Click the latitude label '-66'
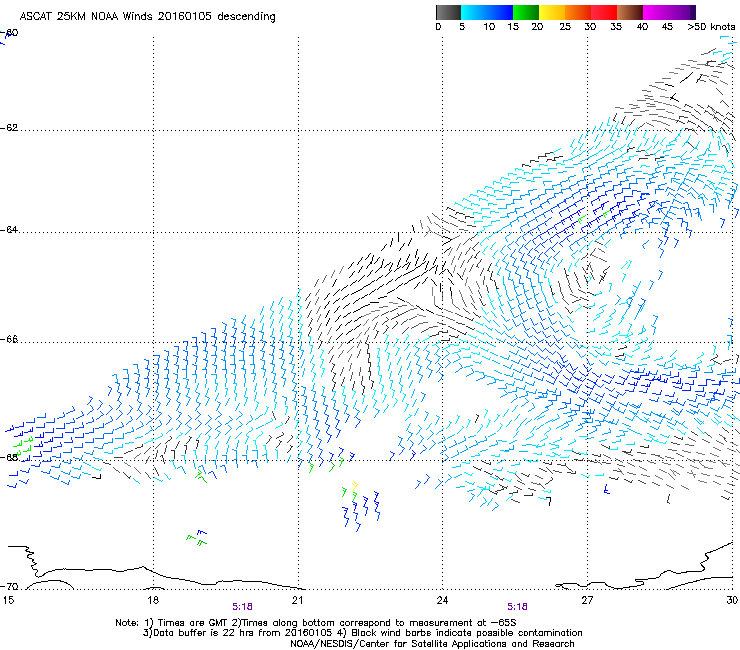Image resolution: width=740 pixels, height=650 pixels. [9, 340]
